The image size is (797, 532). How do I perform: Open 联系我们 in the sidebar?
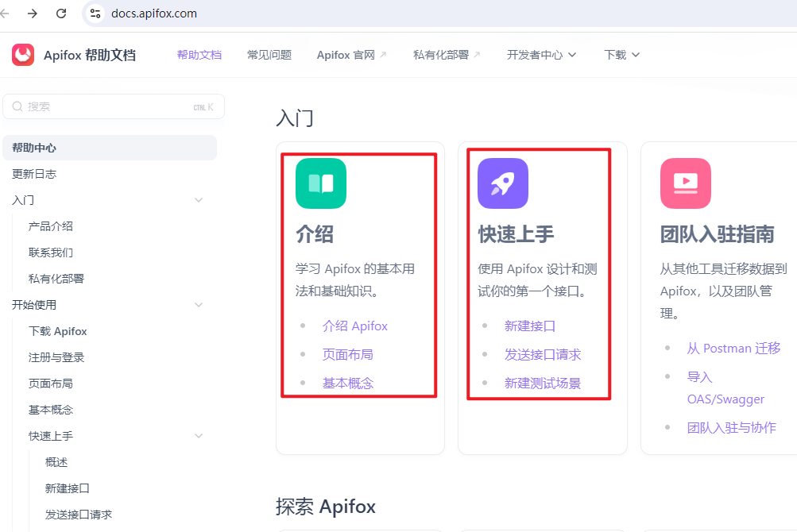(x=51, y=253)
